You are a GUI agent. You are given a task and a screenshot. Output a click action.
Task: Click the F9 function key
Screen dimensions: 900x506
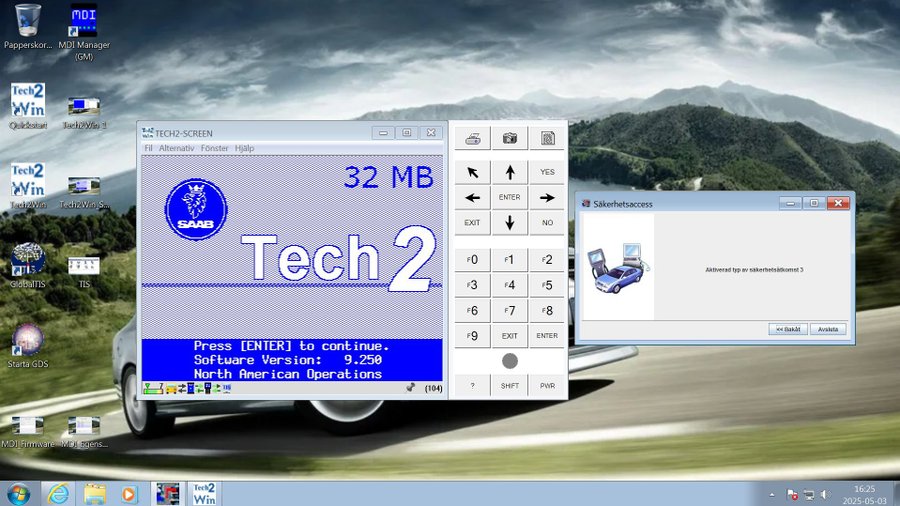[472, 336]
